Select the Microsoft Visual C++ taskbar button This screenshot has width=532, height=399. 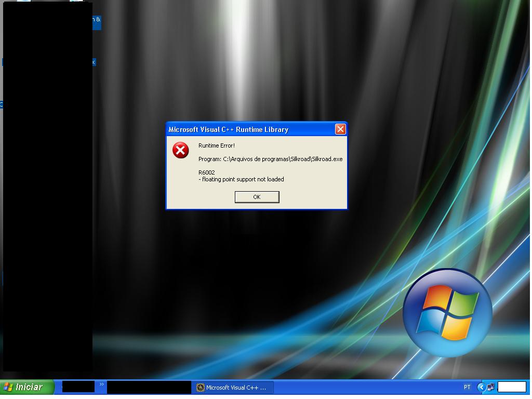pyautogui.click(x=234, y=388)
